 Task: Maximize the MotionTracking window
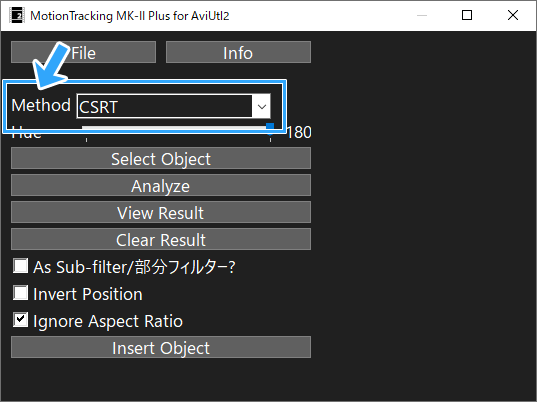tap(467, 16)
